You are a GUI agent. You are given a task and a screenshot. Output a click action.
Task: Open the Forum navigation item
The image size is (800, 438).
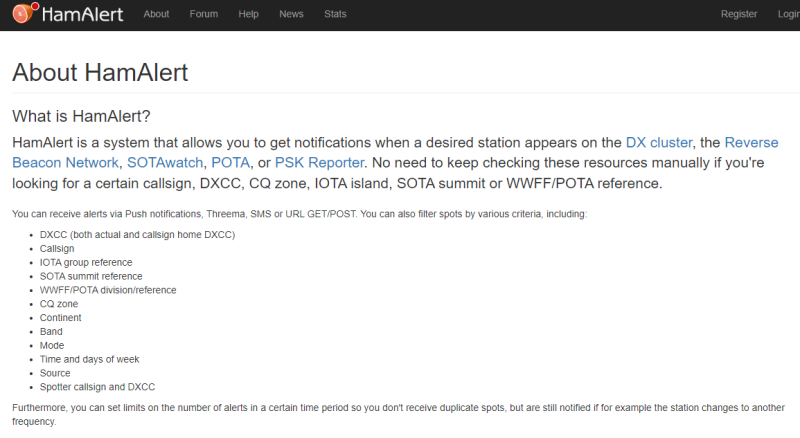point(204,14)
